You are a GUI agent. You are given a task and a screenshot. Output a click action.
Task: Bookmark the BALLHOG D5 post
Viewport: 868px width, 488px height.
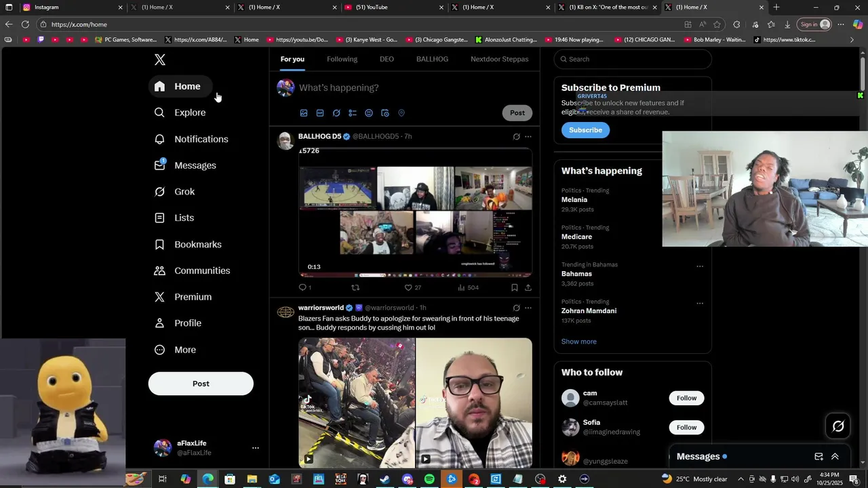(515, 287)
